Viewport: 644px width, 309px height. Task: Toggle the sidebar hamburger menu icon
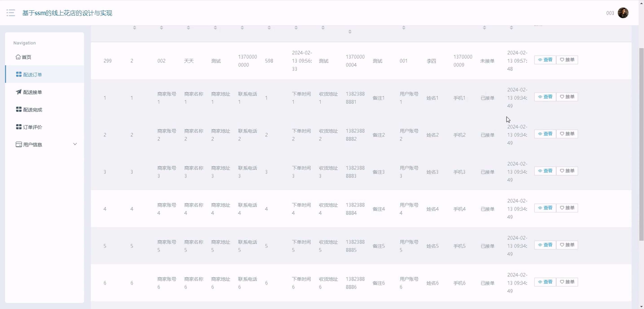11,13
